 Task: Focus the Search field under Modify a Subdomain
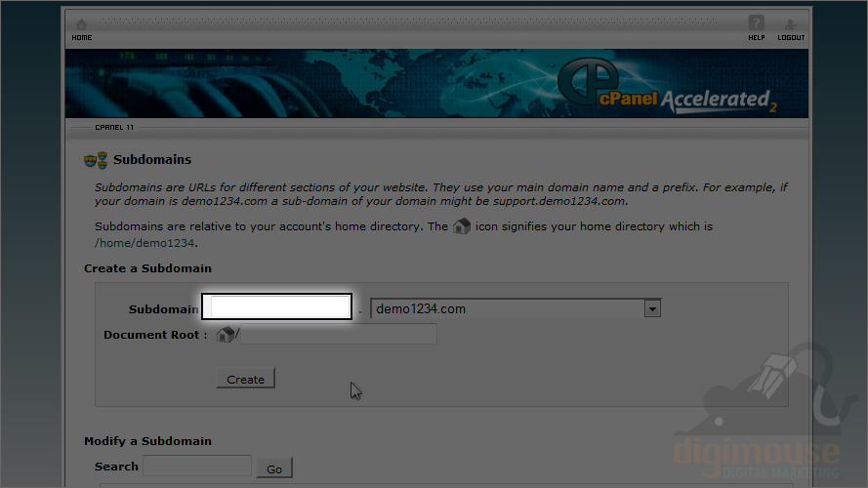(197, 466)
